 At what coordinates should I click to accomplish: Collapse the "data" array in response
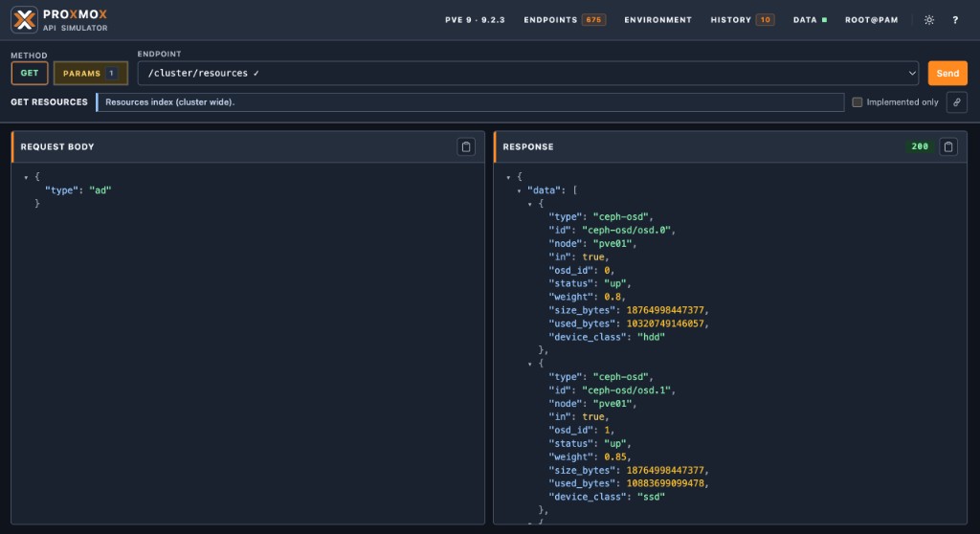tap(519, 190)
